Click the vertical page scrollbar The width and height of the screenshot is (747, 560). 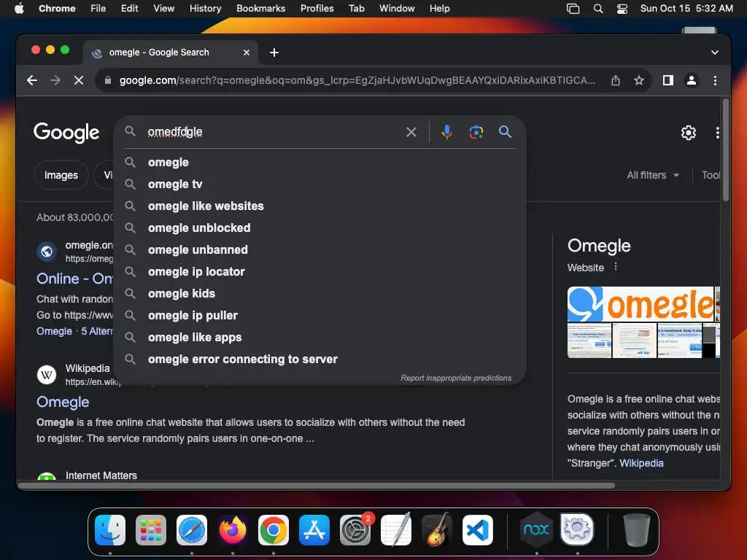(x=726, y=149)
